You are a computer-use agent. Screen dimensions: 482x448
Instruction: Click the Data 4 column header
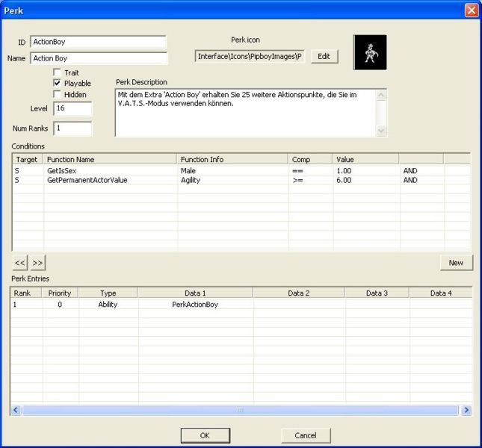pyautogui.click(x=441, y=293)
